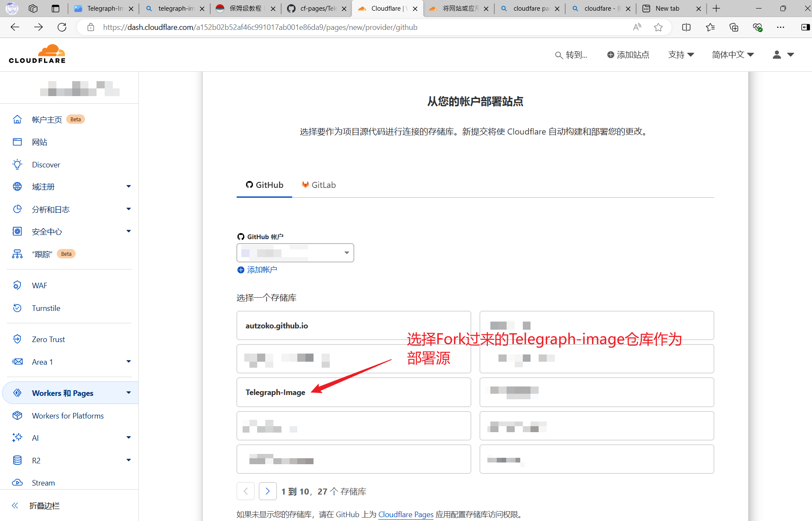Click the Stream cloud icon
Viewport: 812px width, 521px height.
[17, 483]
